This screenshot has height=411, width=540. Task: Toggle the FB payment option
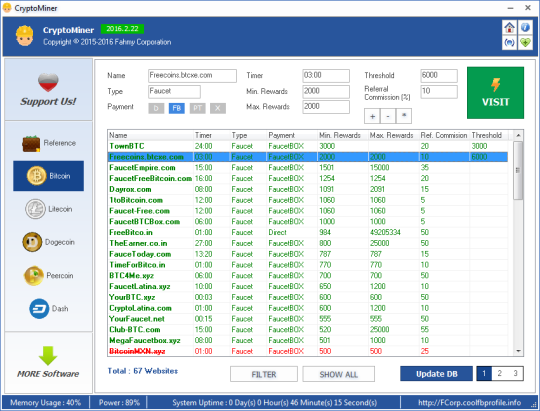point(177,108)
